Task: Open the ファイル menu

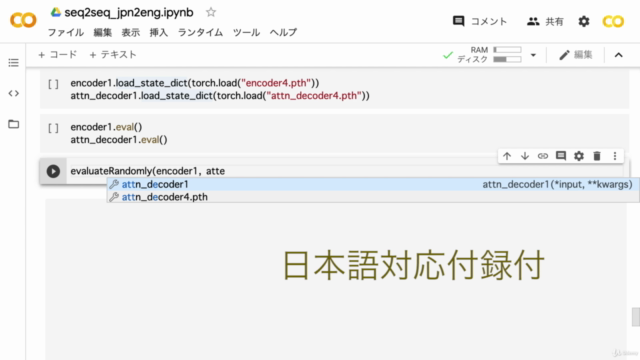Action: click(x=66, y=32)
